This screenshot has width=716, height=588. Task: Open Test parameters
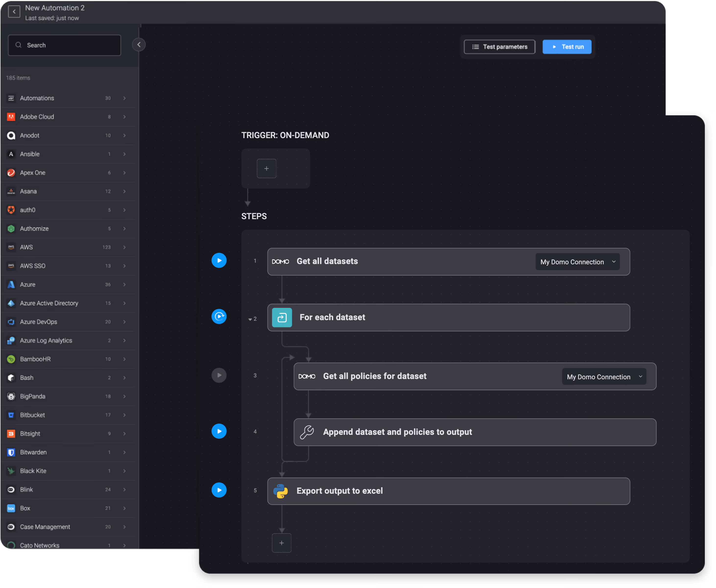pyautogui.click(x=500, y=47)
